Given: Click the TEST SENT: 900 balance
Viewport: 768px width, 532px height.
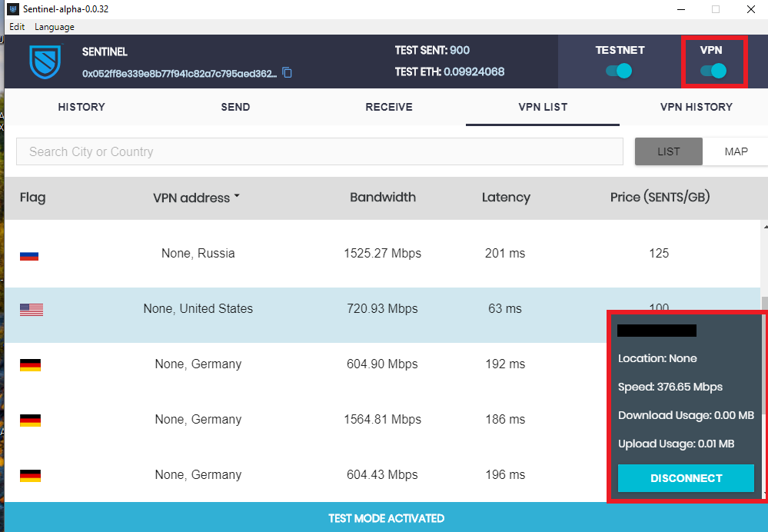Looking at the screenshot, I should [432, 50].
